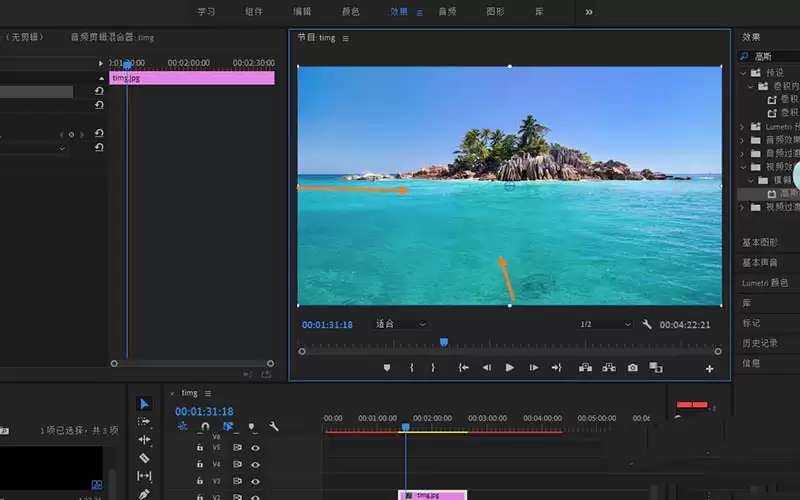This screenshot has width=800, height=500.
Task: Toggle snap magnet in timeline
Action: click(205, 426)
